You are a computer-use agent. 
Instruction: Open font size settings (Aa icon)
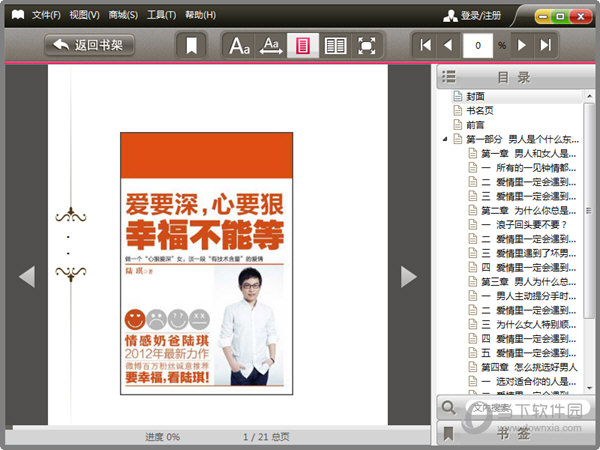[x=239, y=46]
